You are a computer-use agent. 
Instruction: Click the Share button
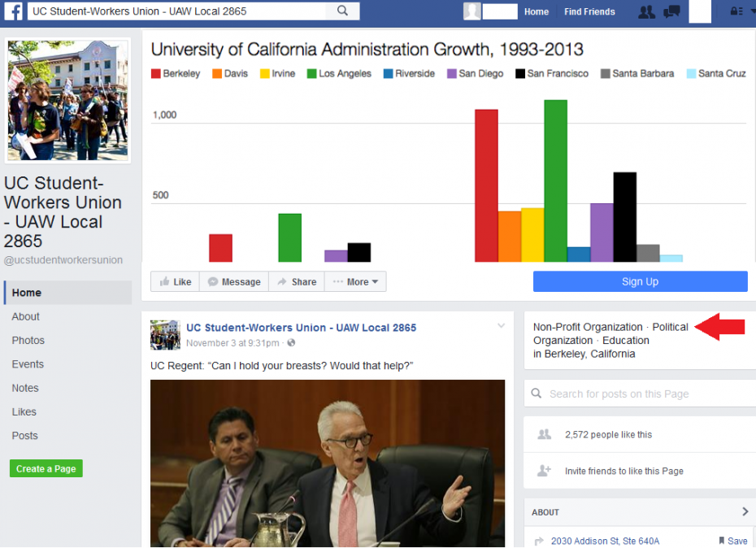click(x=297, y=281)
